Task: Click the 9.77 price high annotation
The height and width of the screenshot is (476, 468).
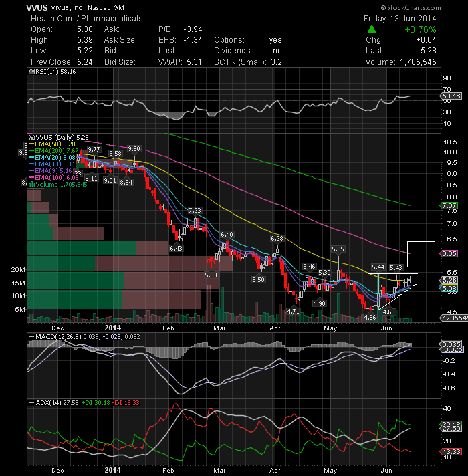Action: click(94, 149)
